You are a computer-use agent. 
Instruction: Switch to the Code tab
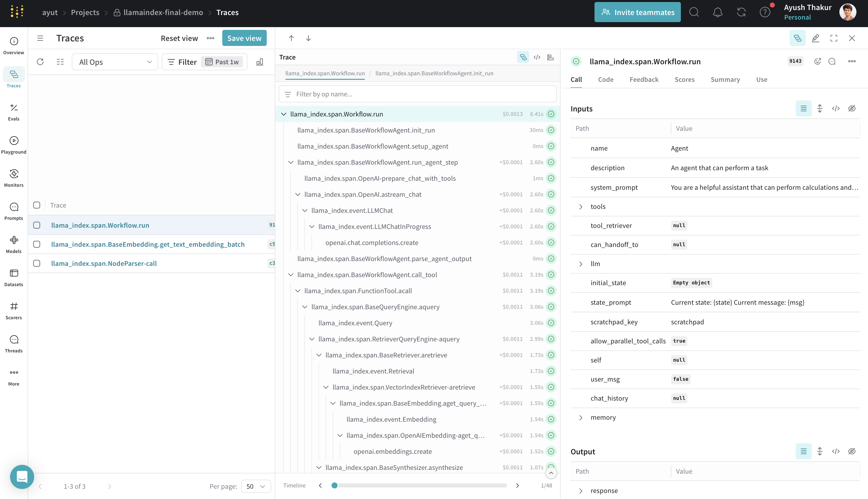606,80
